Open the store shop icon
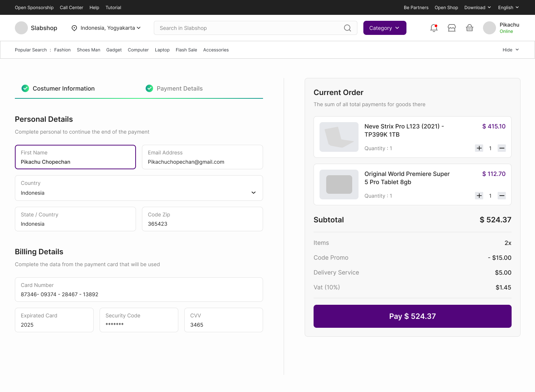 452,28
